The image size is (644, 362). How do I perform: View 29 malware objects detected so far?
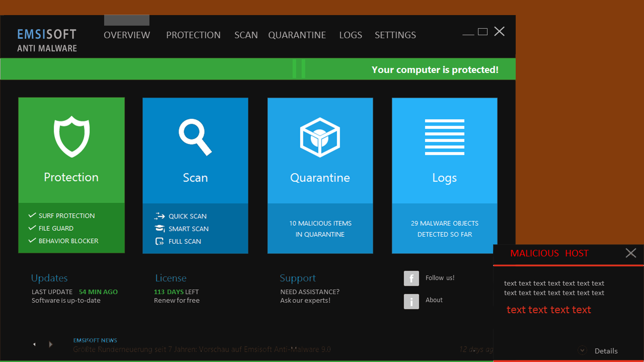coord(445,229)
